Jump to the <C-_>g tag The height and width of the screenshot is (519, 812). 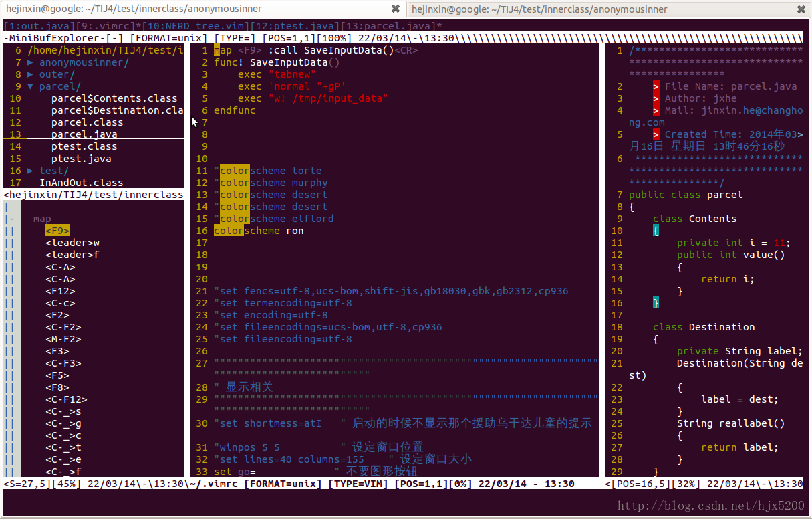click(x=63, y=423)
